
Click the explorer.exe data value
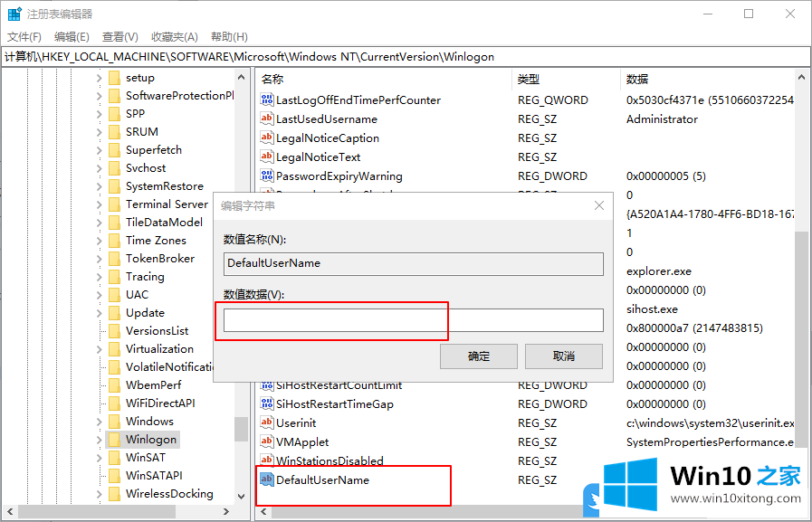(659, 271)
